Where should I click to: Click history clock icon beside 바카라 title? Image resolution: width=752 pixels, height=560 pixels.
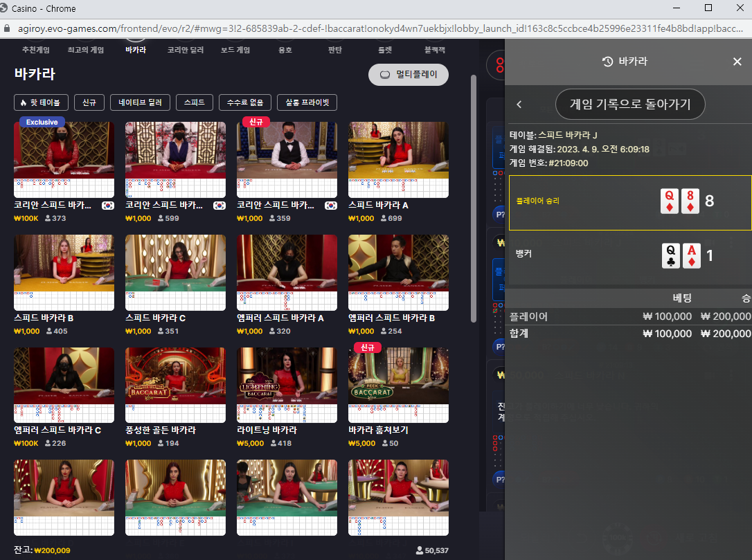click(607, 62)
